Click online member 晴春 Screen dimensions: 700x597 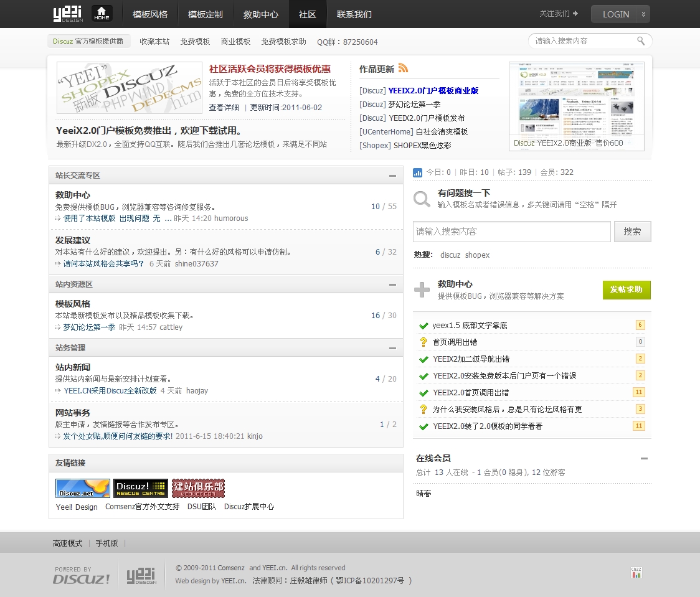[423, 494]
